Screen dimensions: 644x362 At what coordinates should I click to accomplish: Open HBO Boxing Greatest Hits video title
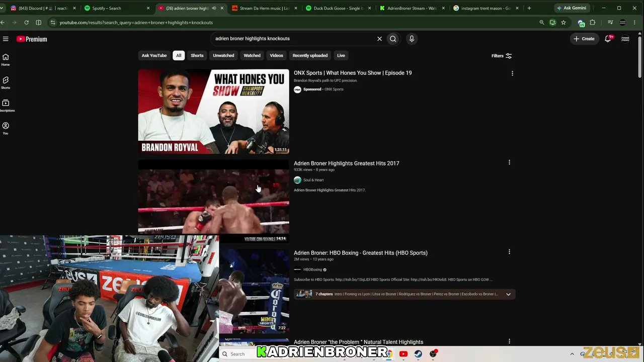(361, 253)
